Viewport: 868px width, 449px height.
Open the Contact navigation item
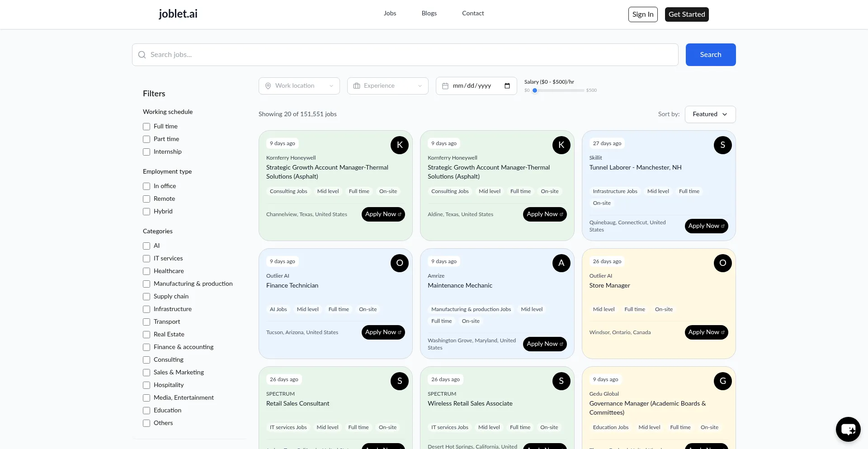(473, 14)
